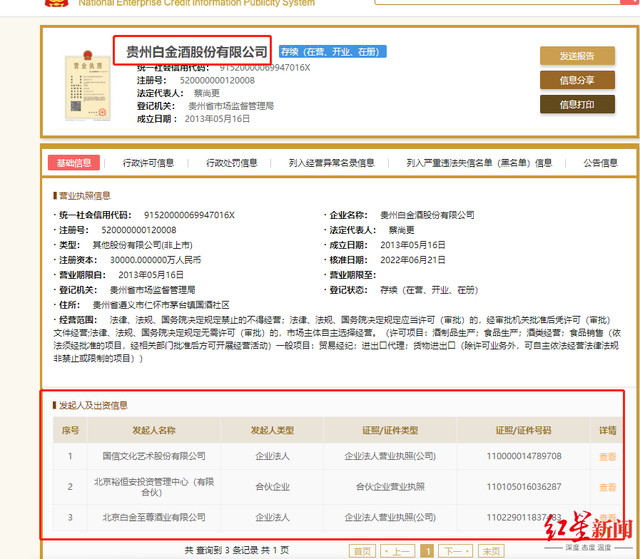Switch to the 行政处罚信息 tab
640x559 pixels.
coord(231,163)
